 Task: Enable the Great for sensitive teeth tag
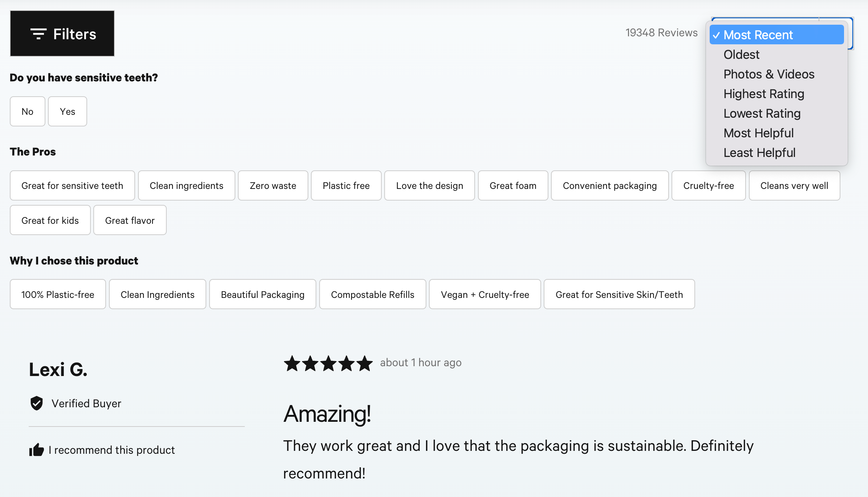[x=72, y=186]
